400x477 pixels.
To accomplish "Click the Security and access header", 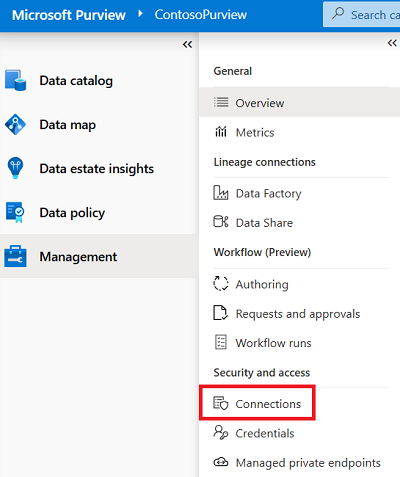I will point(262,372).
